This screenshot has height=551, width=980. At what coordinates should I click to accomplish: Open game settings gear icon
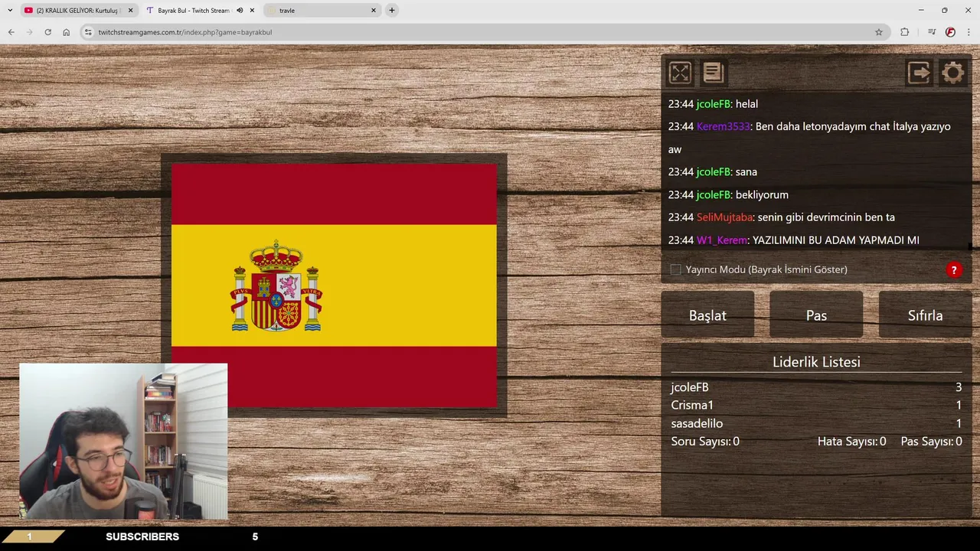pos(952,73)
